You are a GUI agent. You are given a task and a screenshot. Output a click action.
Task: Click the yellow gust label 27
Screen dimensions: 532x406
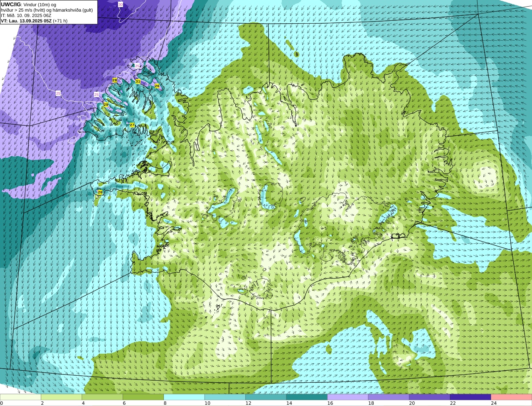click(132, 125)
